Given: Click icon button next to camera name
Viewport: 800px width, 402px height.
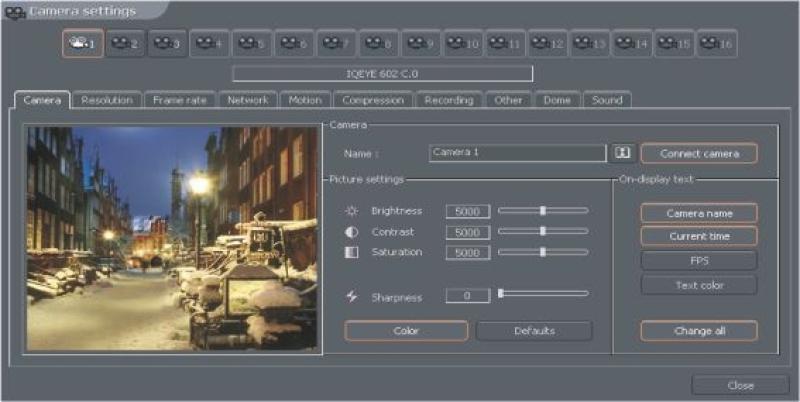Looking at the screenshot, I should click(623, 153).
